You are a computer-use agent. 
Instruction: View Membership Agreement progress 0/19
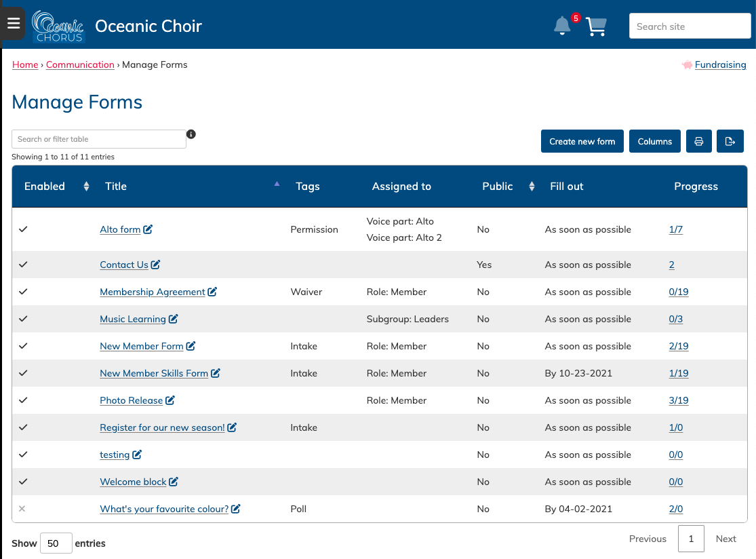[x=679, y=292]
